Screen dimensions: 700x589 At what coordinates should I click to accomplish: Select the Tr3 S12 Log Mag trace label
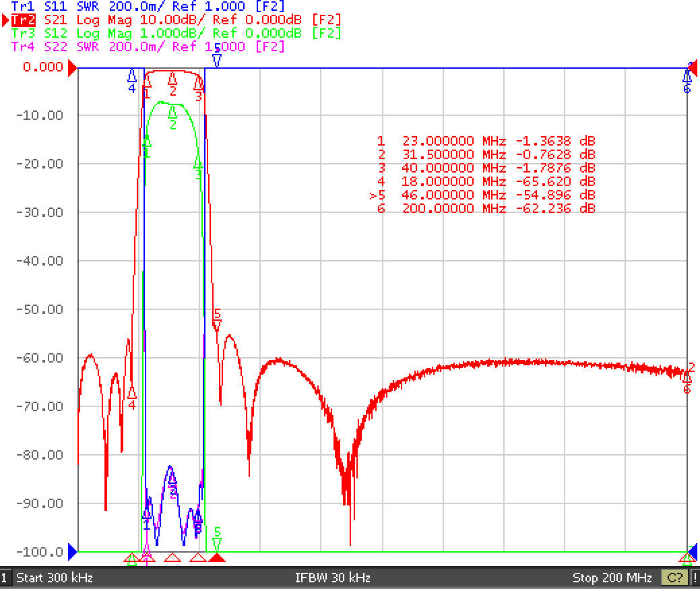[176, 34]
